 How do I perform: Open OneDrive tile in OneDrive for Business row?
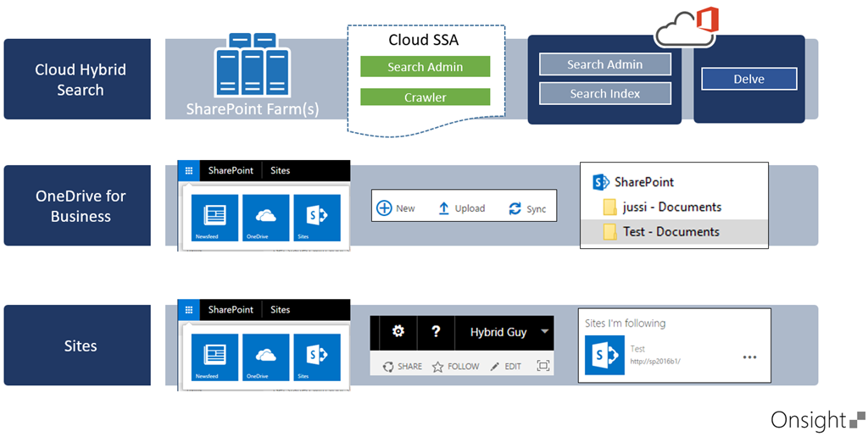pos(265,218)
